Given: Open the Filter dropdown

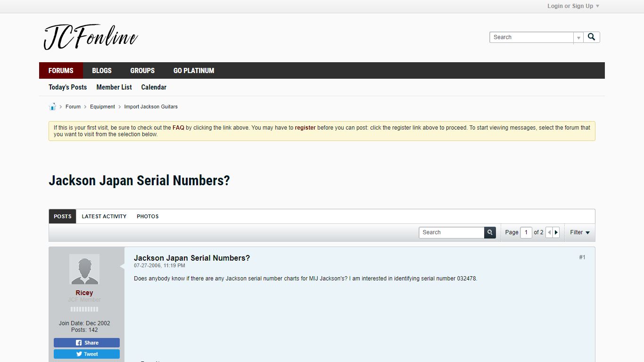Looking at the screenshot, I should 580,232.
